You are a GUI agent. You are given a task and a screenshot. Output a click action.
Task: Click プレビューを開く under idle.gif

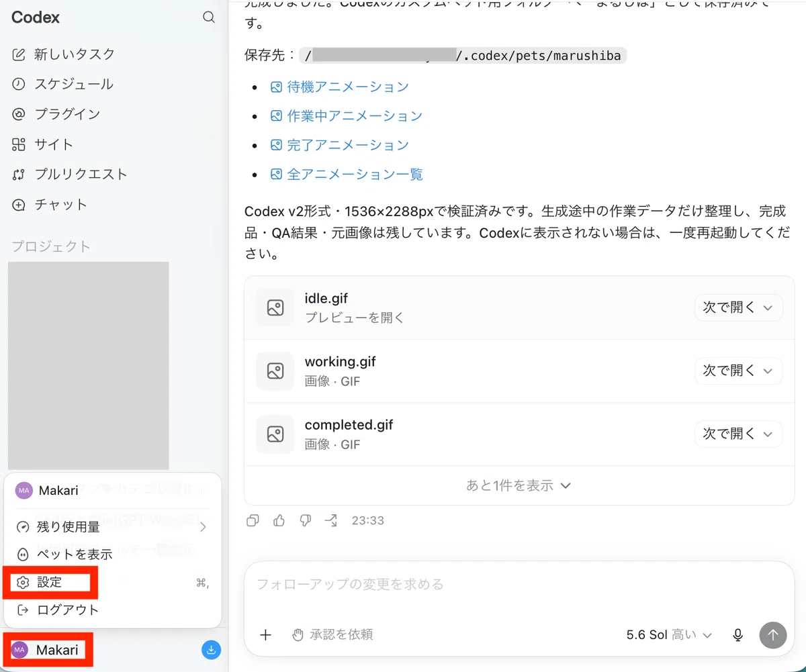pos(355,318)
